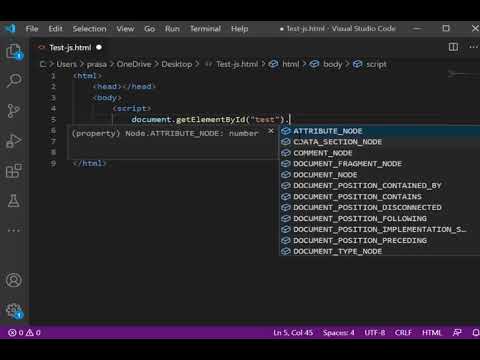Click line number 9 in gutter

click(53, 163)
